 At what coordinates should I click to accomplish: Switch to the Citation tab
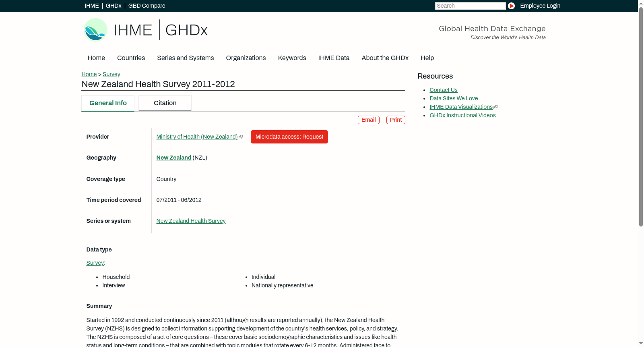coord(165,103)
